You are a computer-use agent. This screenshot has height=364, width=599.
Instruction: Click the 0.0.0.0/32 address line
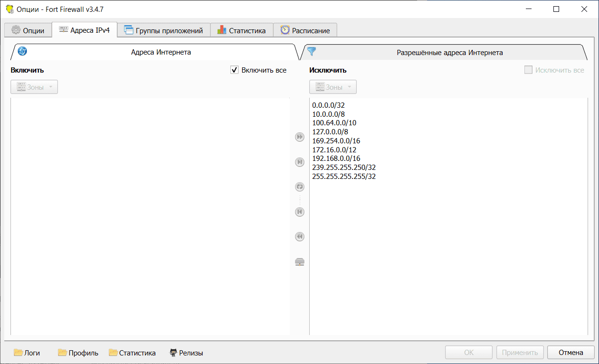point(328,105)
